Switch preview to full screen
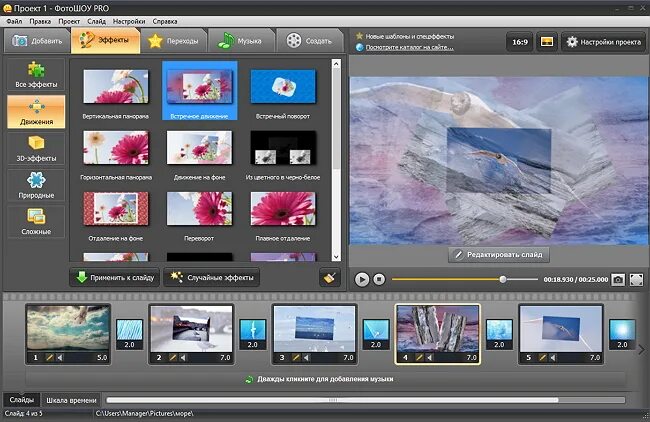Viewport: 650px width, 422px height. click(x=636, y=279)
